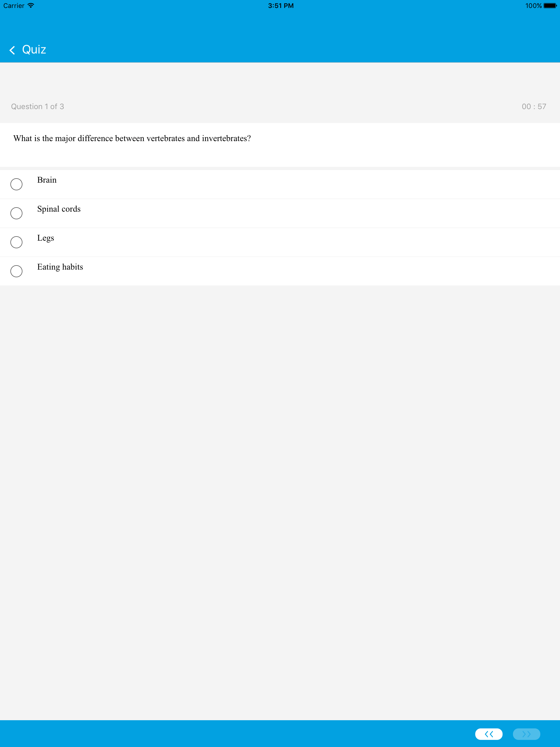Select the Spinal cords radio button
560x747 pixels.
[x=17, y=214]
